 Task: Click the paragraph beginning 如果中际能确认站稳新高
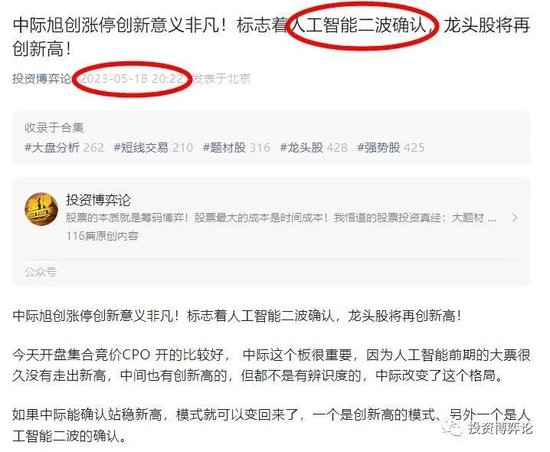271,425
